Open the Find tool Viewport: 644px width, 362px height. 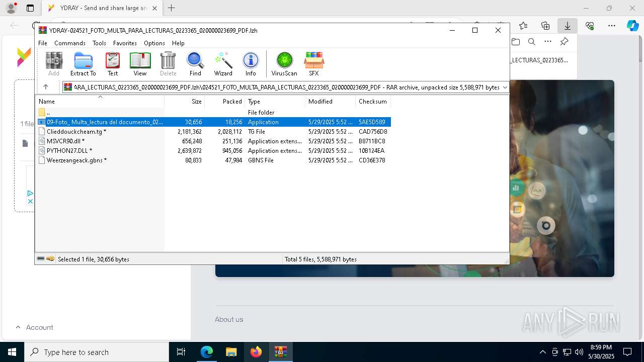coord(195,64)
